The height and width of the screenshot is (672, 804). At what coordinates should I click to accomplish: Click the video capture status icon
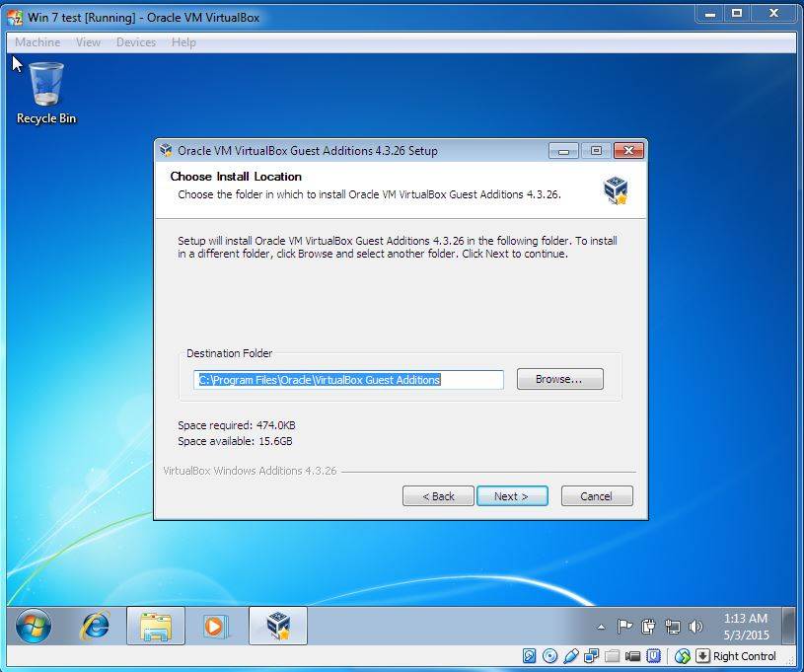coord(634,656)
